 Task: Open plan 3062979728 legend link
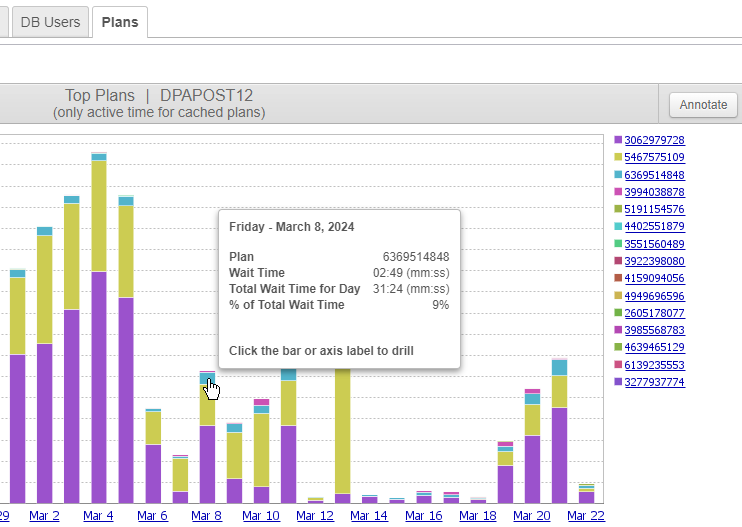pos(654,140)
